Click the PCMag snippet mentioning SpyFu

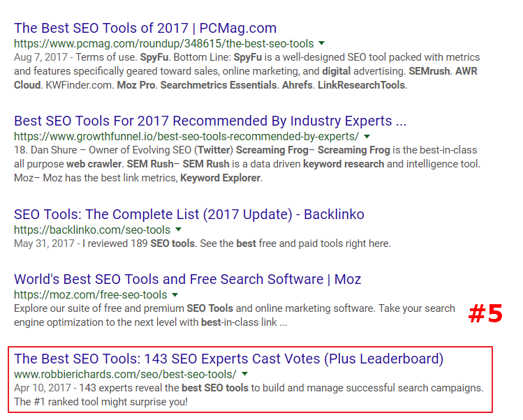click(244, 70)
